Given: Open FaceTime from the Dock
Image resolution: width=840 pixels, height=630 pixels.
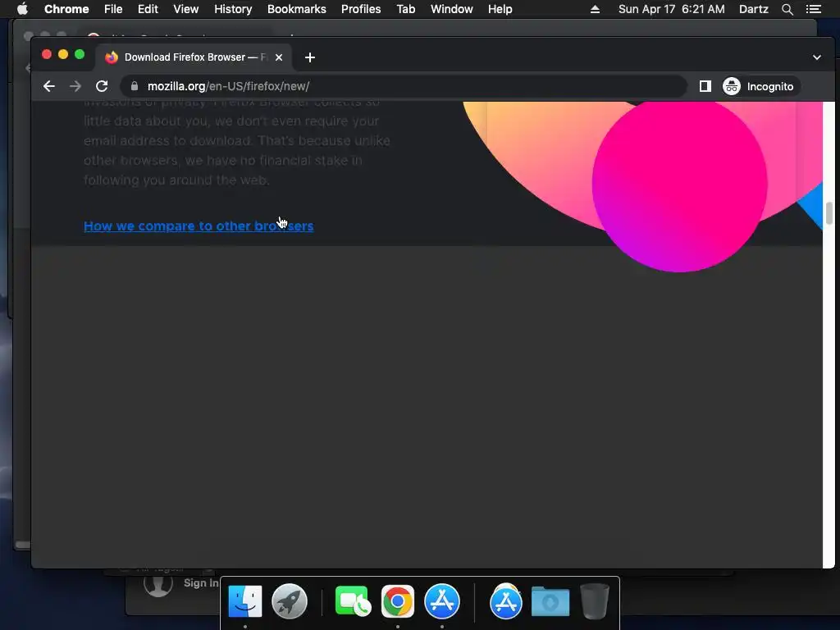Looking at the screenshot, I should pos(353,601).
